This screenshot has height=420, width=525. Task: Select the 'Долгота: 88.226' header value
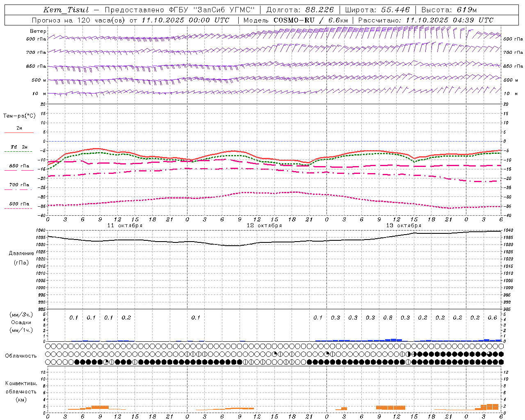tap(300, 10)
